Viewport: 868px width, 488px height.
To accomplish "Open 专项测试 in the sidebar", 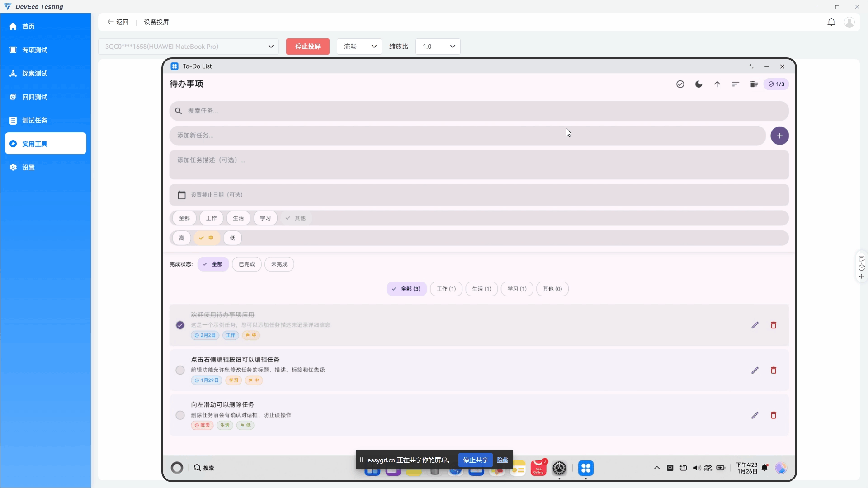I will 35,50.
